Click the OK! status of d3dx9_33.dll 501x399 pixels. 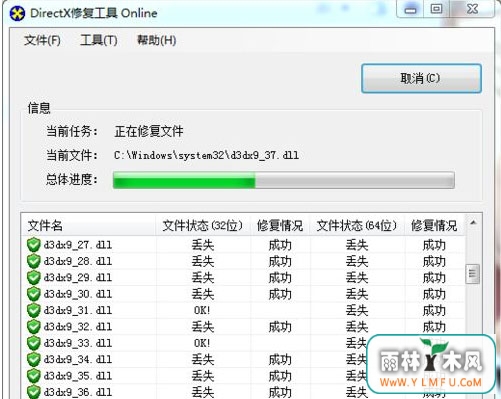point(202,343)
